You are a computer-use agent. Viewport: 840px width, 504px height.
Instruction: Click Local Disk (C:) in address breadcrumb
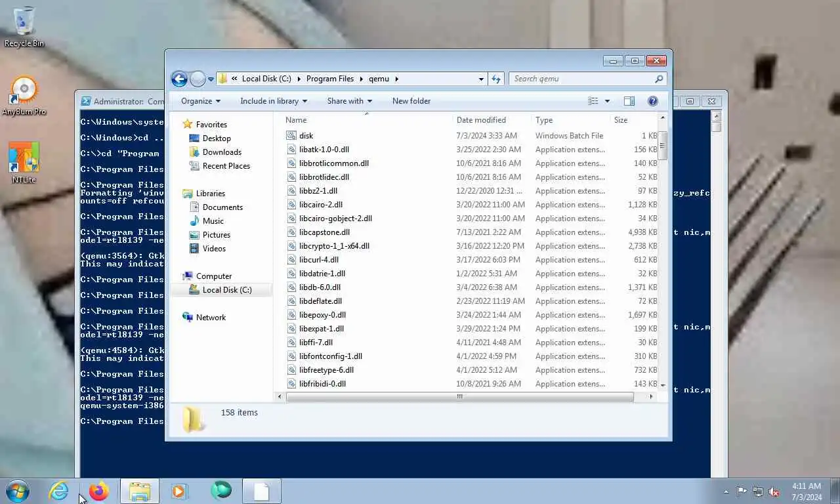266,79
